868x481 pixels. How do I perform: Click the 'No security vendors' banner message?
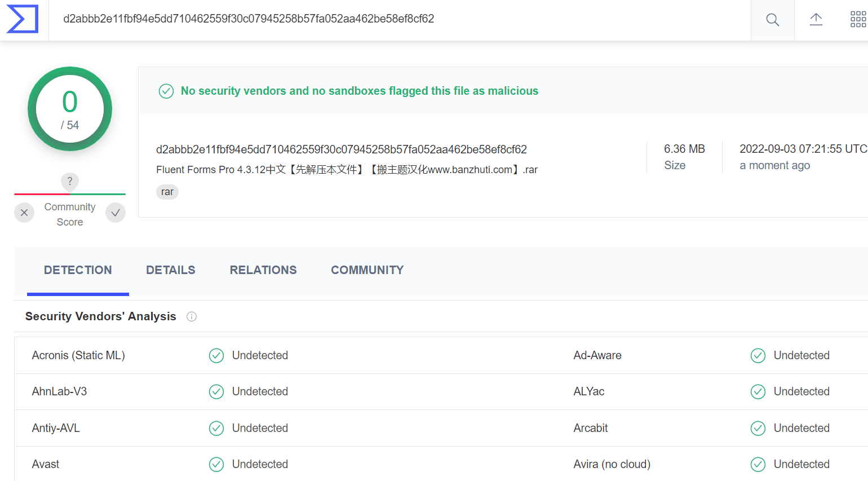pos(360,91)
